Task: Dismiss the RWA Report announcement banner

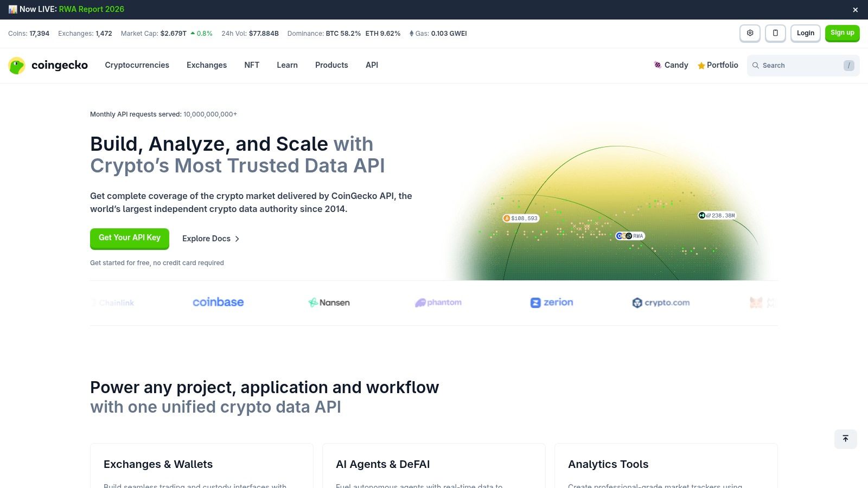Action: click(x=855, y=10)
